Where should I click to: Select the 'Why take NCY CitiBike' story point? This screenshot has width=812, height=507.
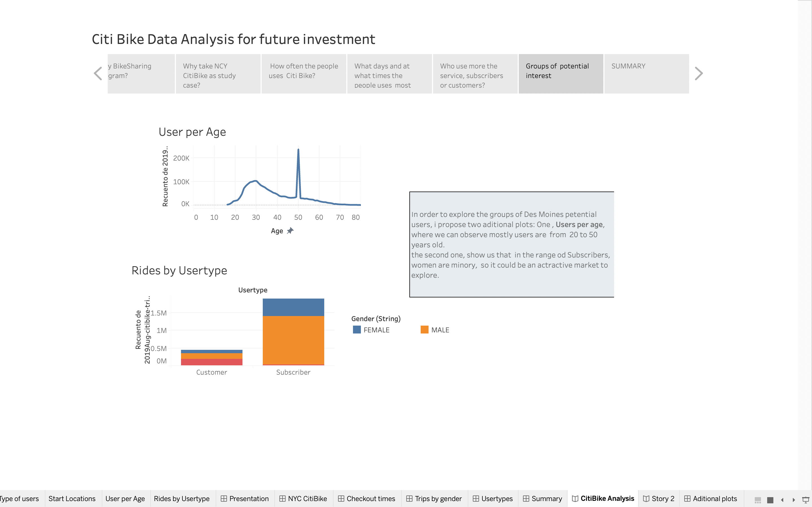pyautogui.click(x=218, y=74)
